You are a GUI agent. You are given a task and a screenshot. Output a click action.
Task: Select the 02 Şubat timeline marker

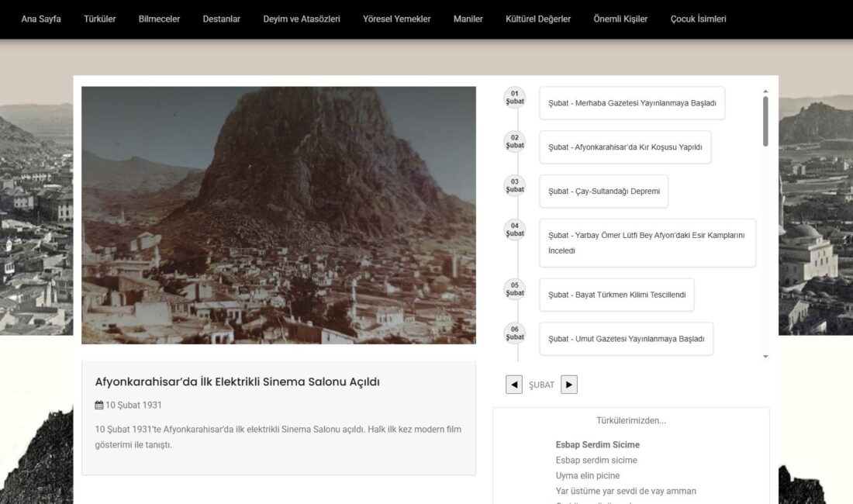click(515, 142)
